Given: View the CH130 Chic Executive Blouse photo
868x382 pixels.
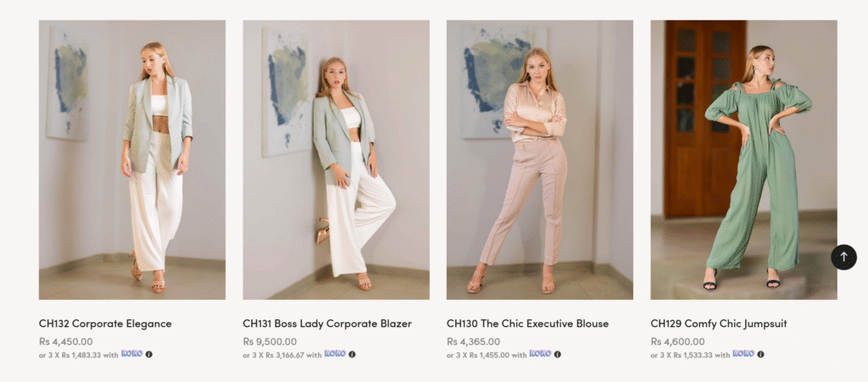Looking at the screenshot, I should (540, 160).
